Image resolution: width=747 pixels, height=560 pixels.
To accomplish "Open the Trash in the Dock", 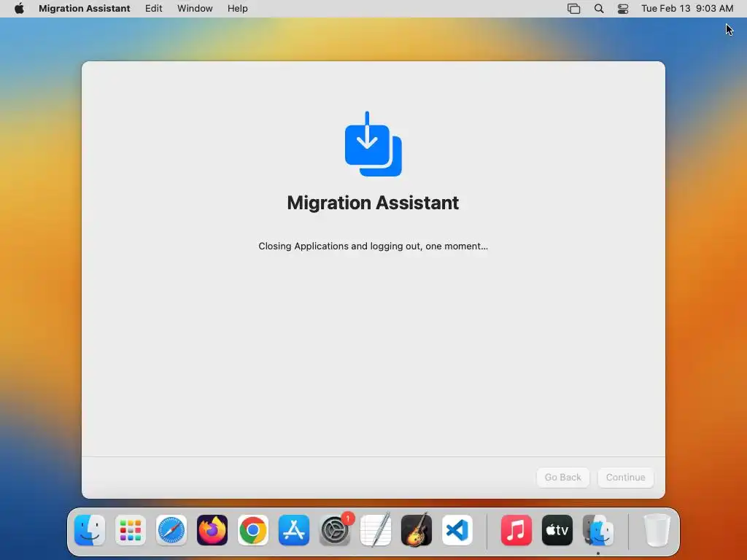I will [657, 530].
